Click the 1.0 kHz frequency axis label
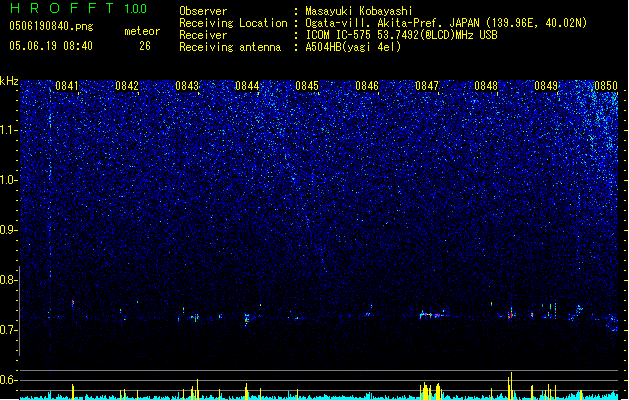Screen dimensions: 629x400 tap(9, 180)
